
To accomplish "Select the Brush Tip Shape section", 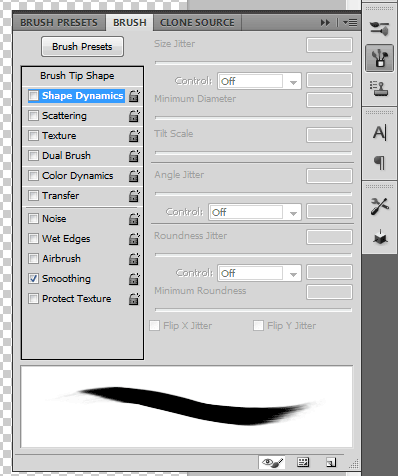I will [77, 76].
